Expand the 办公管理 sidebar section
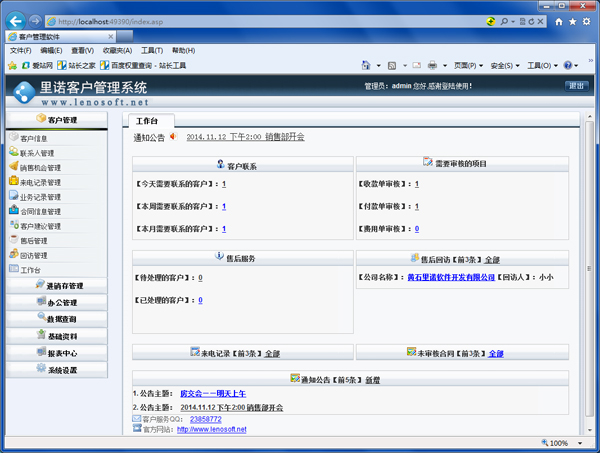The image size is (600, 453). coord(57,303)
